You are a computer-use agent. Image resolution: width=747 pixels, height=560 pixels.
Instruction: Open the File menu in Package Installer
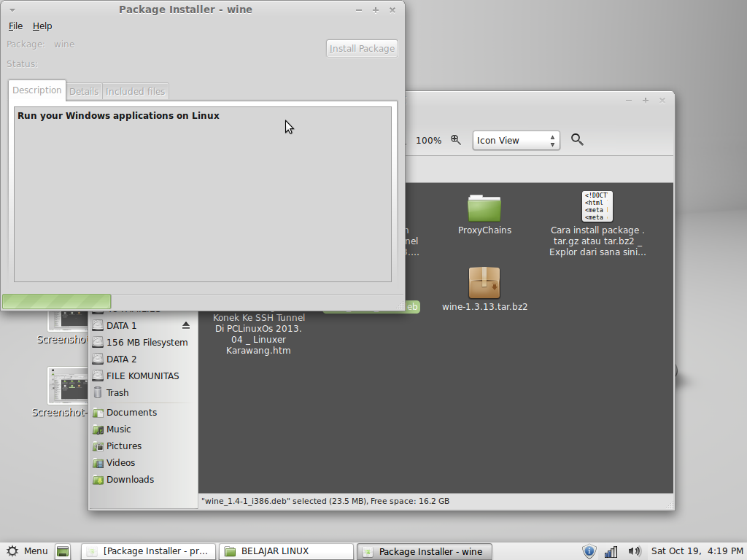tap(15, 26)
